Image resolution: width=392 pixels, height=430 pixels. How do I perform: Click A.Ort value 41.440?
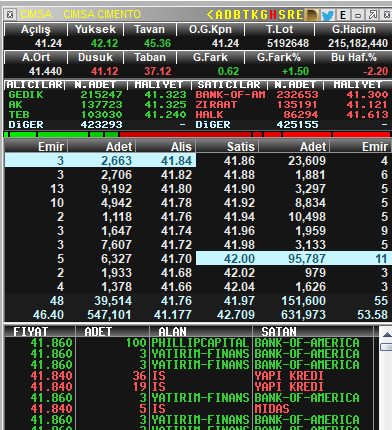(45, 71)
